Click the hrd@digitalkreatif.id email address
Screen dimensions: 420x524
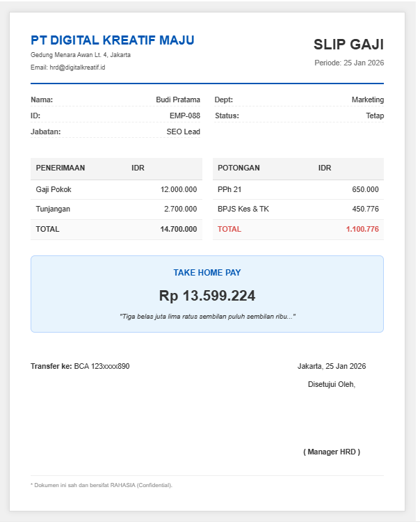click(77, 68)
